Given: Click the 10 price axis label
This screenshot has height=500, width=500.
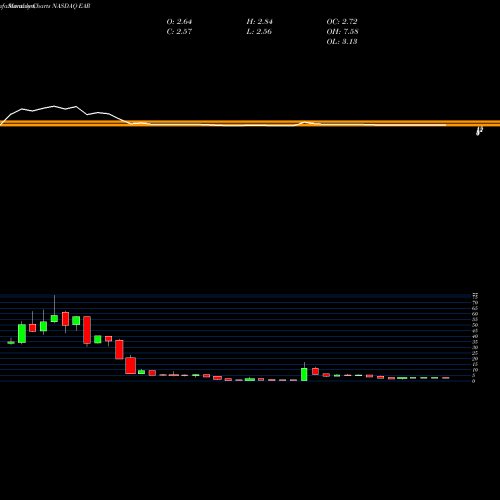Looking at the screenshot, I should tap(475, 370).
